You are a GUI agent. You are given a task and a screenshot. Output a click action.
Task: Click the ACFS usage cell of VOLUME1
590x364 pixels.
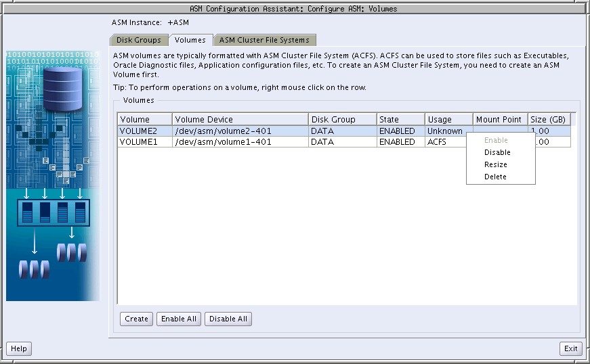click(446, 142)
